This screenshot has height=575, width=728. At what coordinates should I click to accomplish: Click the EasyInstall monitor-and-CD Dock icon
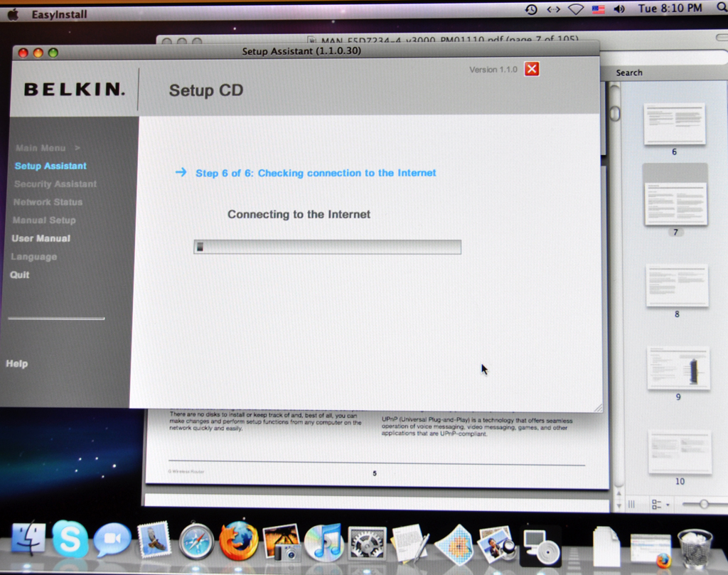tap(541, 547)
